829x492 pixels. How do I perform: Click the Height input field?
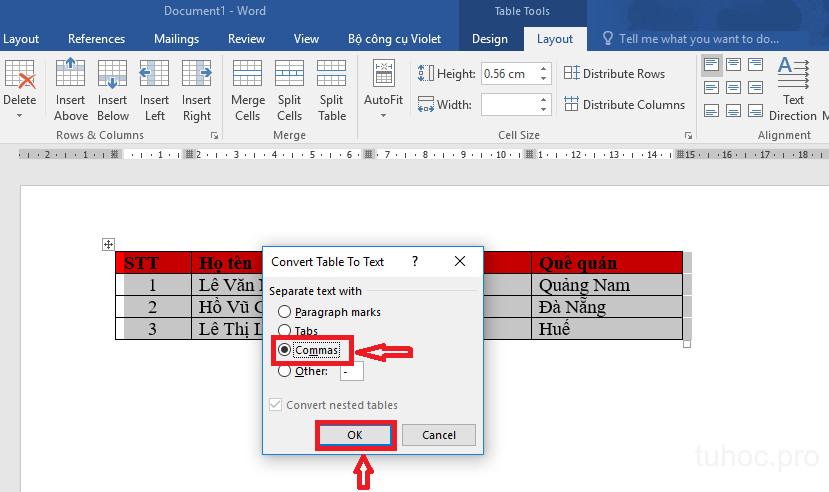tap(510, 73)
